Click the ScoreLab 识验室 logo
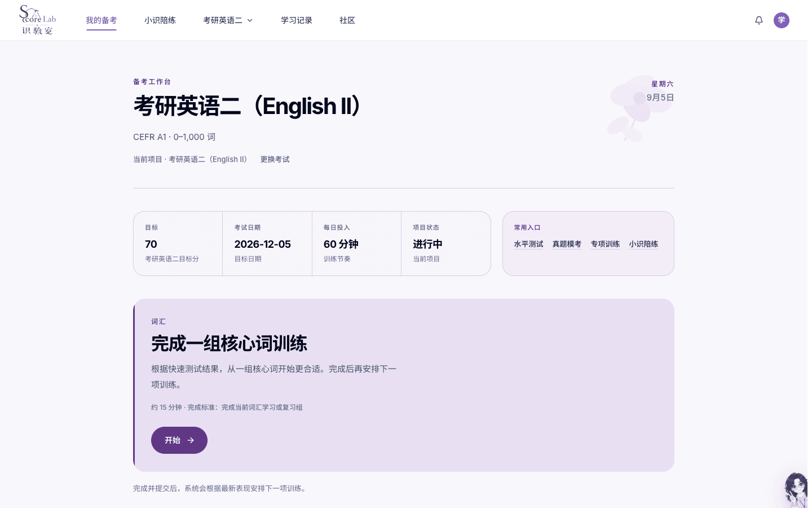Screen dimensions: 812x508 click(38, 20)
